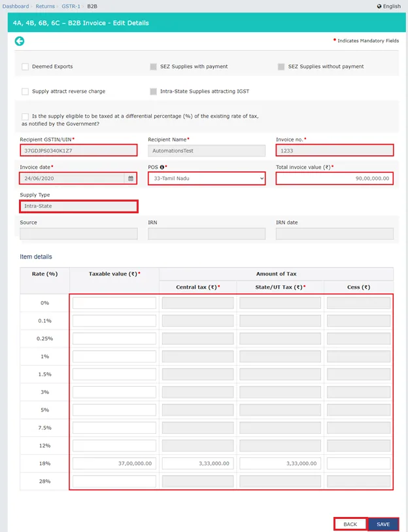Click taxable value field for 0.1% rate
The image size is (408, 532).
click(x=114, y=321)
